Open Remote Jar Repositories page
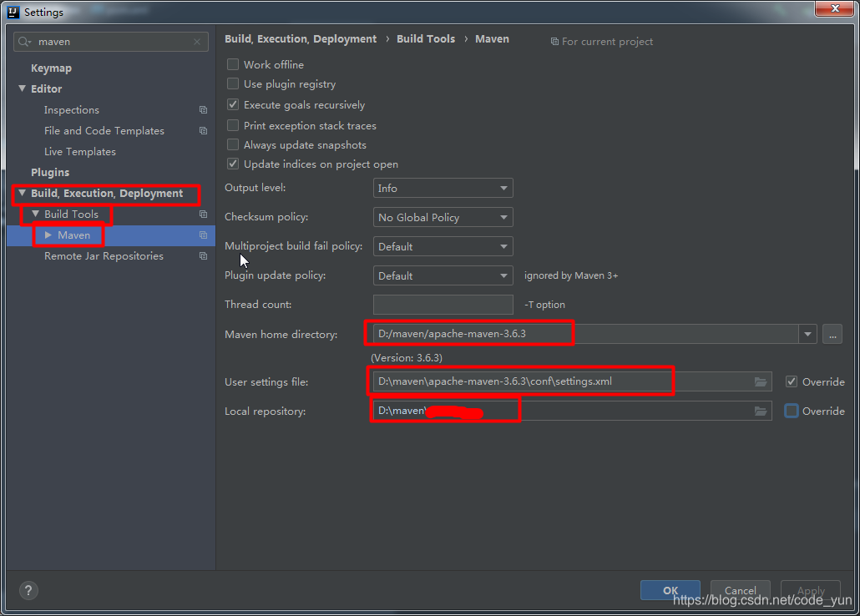The width and height of the screenshot is (860, 616). point(104,255)
